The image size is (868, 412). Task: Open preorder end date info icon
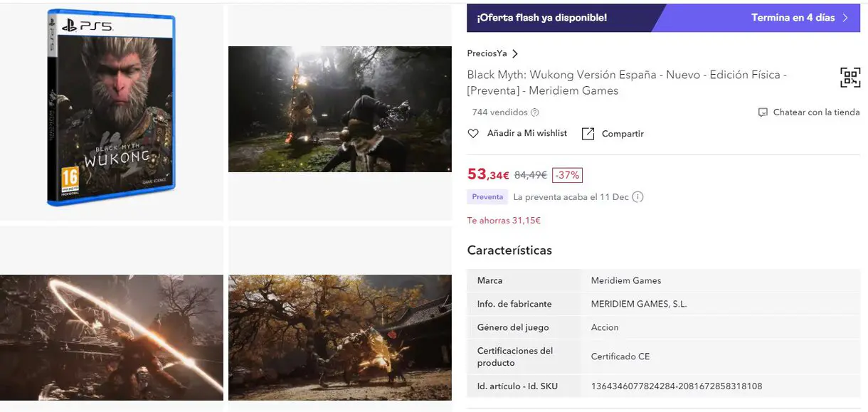637,197
